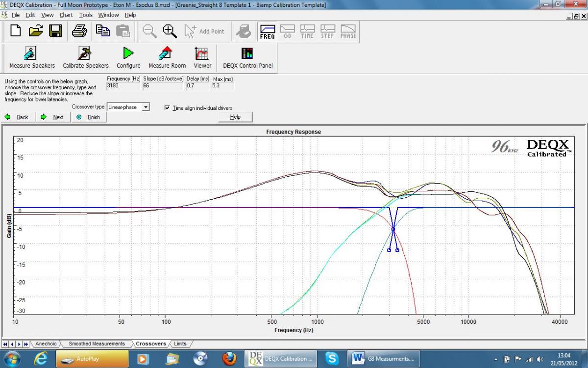This screenshot has width=588, height=368.
Task: Click the crossover frequency center handle
Action: pyautogui.click(x=393, y=229)
